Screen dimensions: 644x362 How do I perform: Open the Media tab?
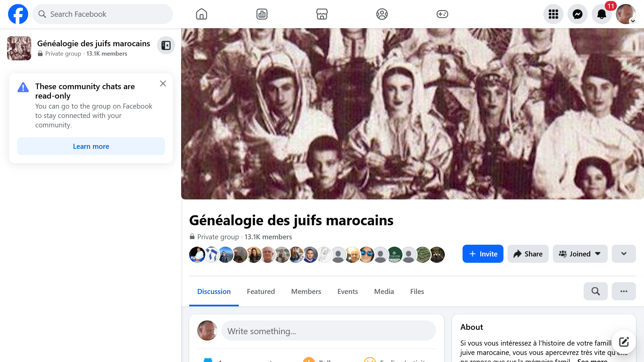coord(384,292)
